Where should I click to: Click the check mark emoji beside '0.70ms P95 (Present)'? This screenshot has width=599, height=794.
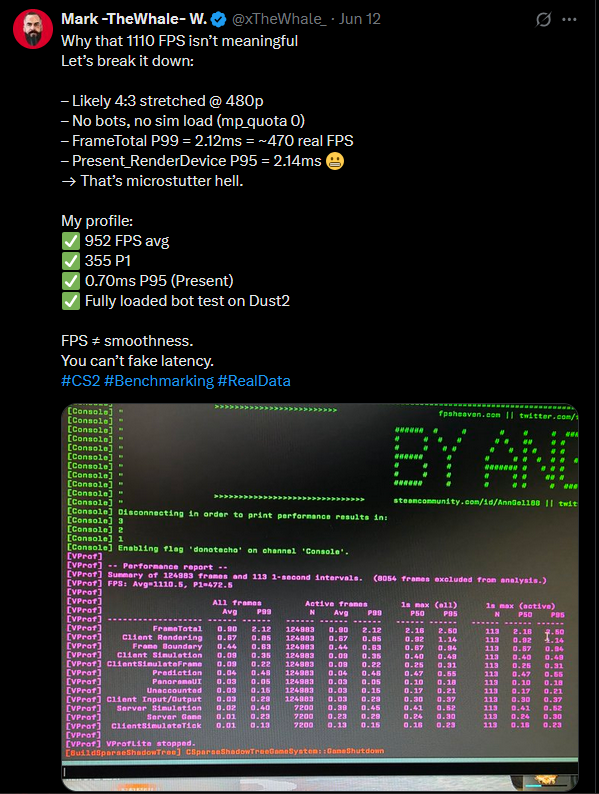click(x=71, y=281)
